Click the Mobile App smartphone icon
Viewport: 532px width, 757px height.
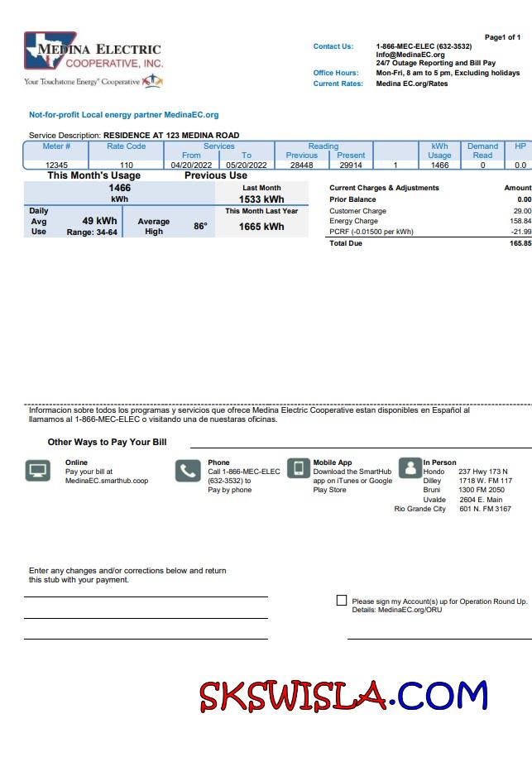coord(299,469)
